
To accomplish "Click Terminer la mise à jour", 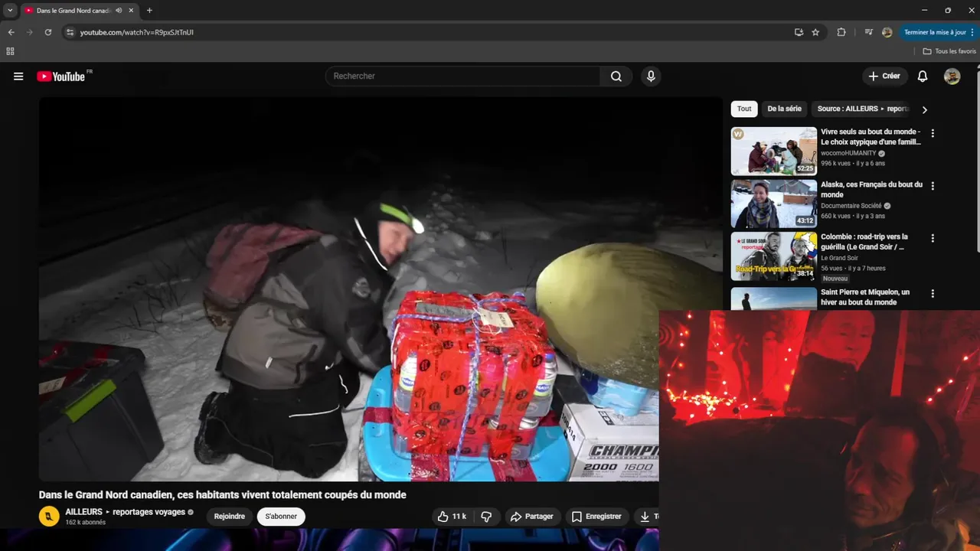I will tap(935, 32).
